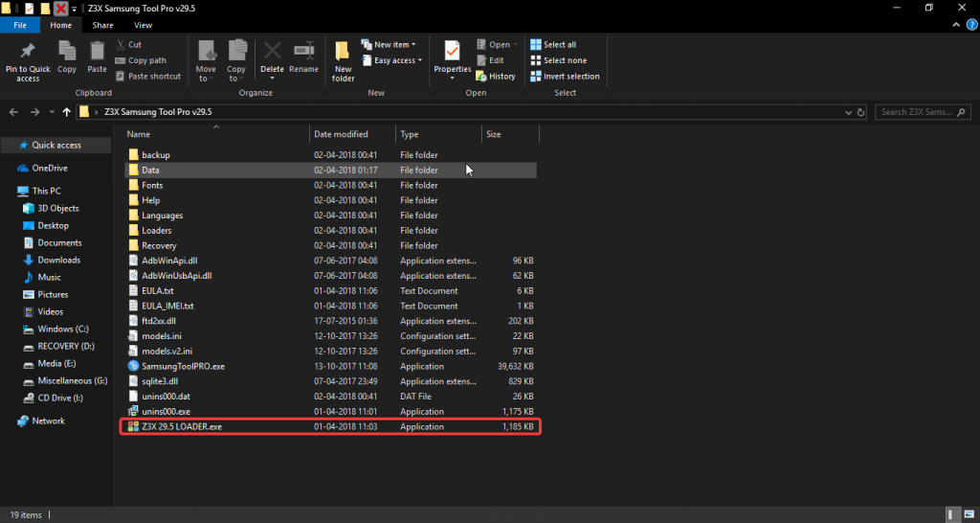Image resolution: width=980 pixels, height=523 pixels.
Task: Select AdbWinApi.dll file
Action: pos(330,261)
